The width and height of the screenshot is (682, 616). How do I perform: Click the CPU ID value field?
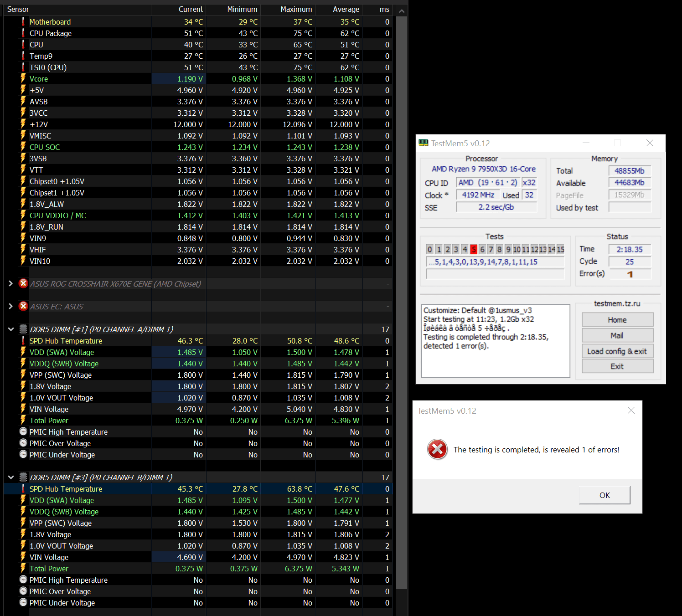coord(488,183)
